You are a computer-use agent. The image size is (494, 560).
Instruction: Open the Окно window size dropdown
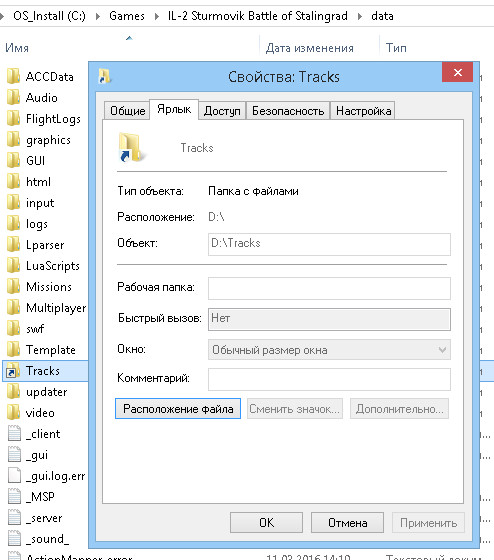(329, 350)
